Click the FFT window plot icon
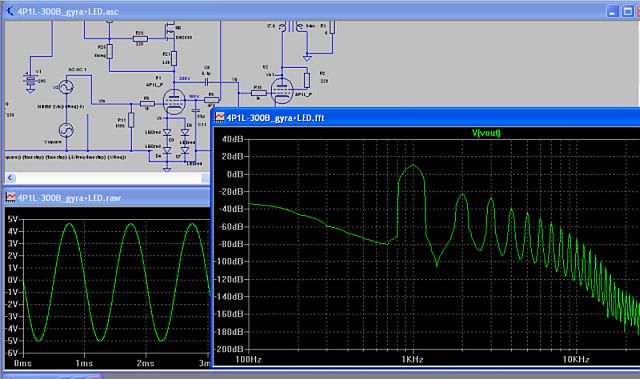 click(220, 117)
